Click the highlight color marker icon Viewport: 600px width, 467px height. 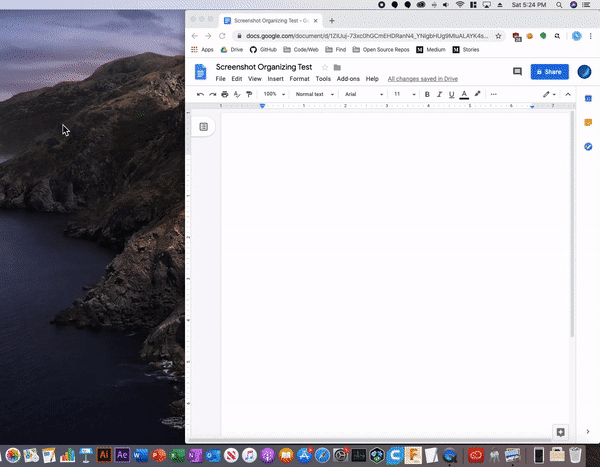click(x=477, y=94)
